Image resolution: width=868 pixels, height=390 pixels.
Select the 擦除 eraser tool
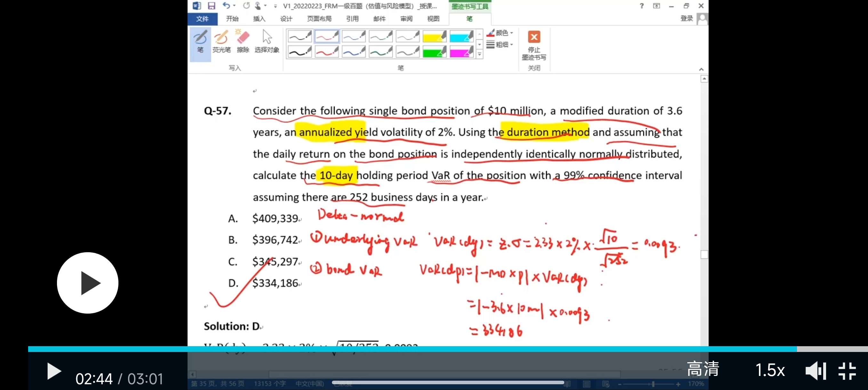(x=243, y=43)
